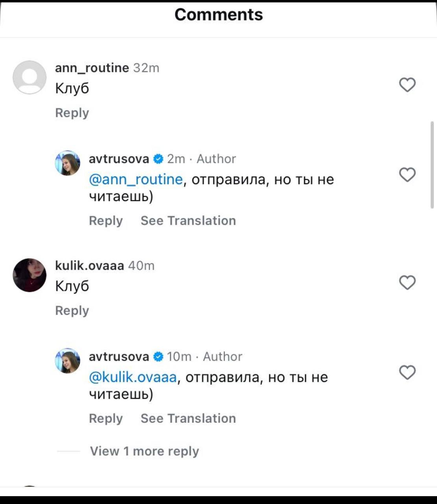Open avtrusova's avatar in the 10m reply
The height and width of the screenshot is (504, 437).
tap(68, 361)
